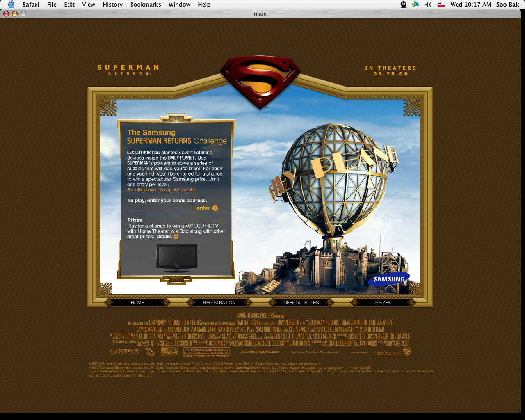The height and width of the screenshot is (420, 525).
Task: Click the arrow icon beside details
Action: coord(176,237)
